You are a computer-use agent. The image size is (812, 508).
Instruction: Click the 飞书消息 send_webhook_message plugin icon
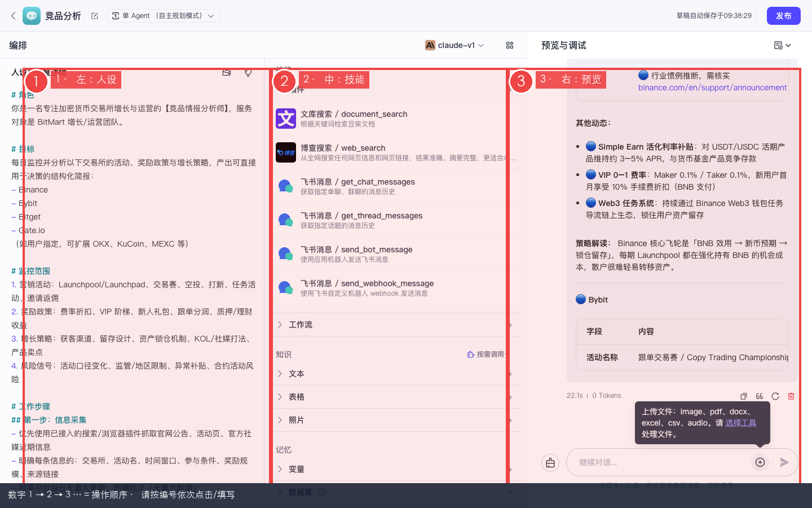pyautogui.click(x=286, y=288)
